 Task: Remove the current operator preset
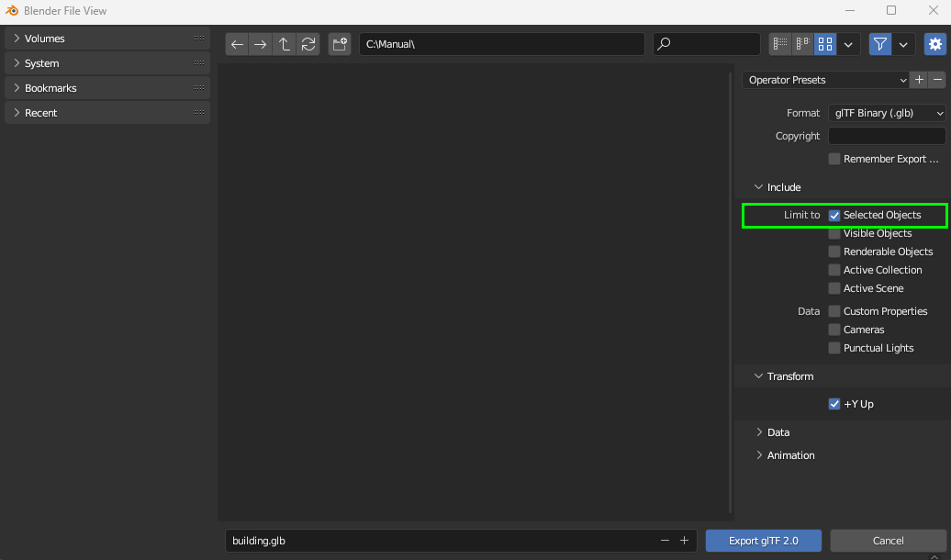pyautogui.click(x=939, y=80)
